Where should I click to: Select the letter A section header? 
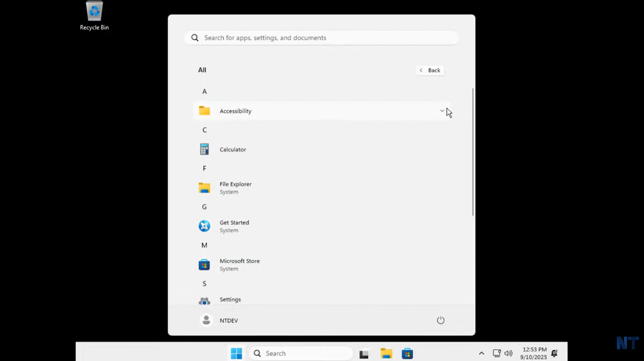[x=204, y=91]
